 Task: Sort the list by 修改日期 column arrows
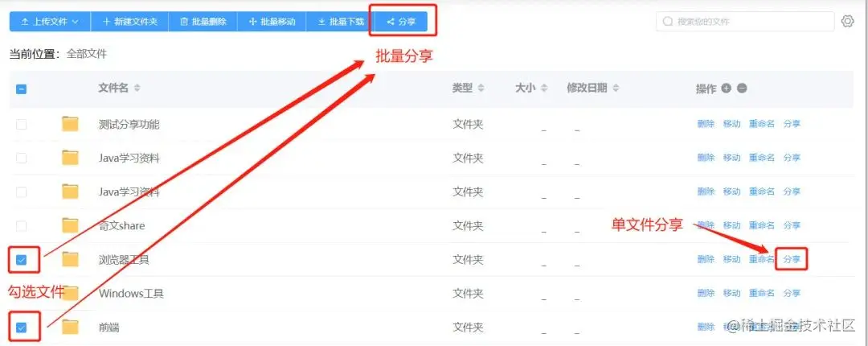[616, 89]
